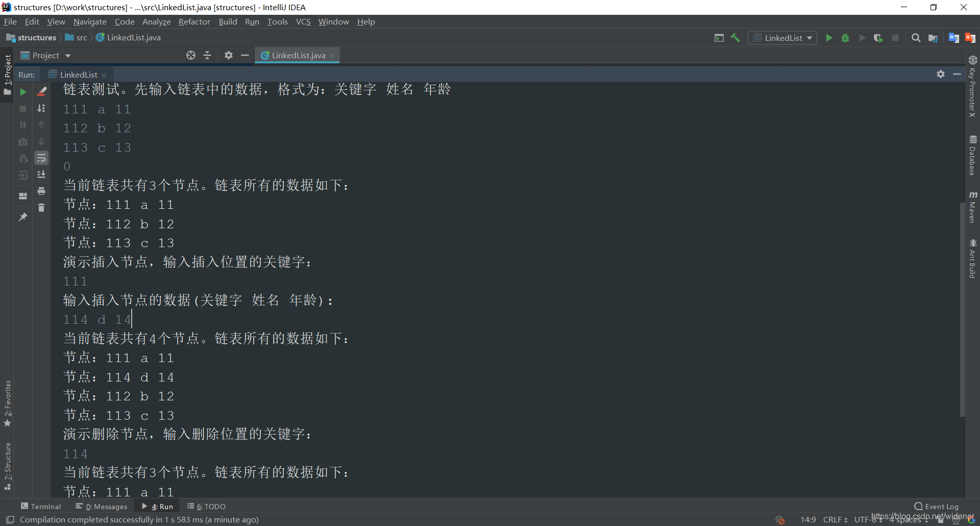Build project with green hammer icon

(736, 38)
